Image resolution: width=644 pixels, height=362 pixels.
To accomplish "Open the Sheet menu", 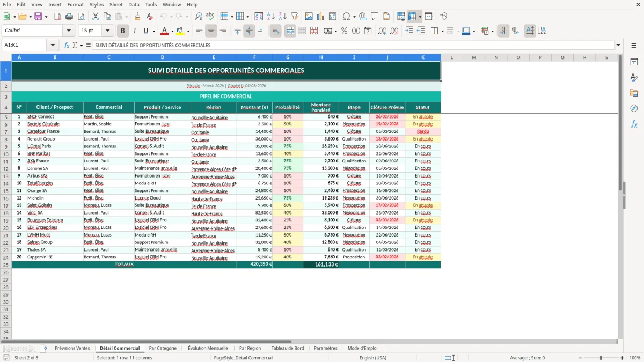I will tap(116, 4).
